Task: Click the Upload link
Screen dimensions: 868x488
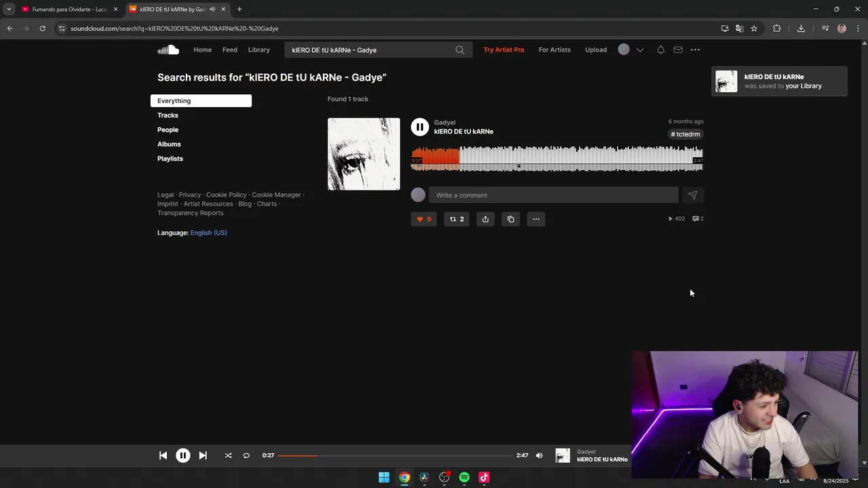Action: click(x=596, y=49)
